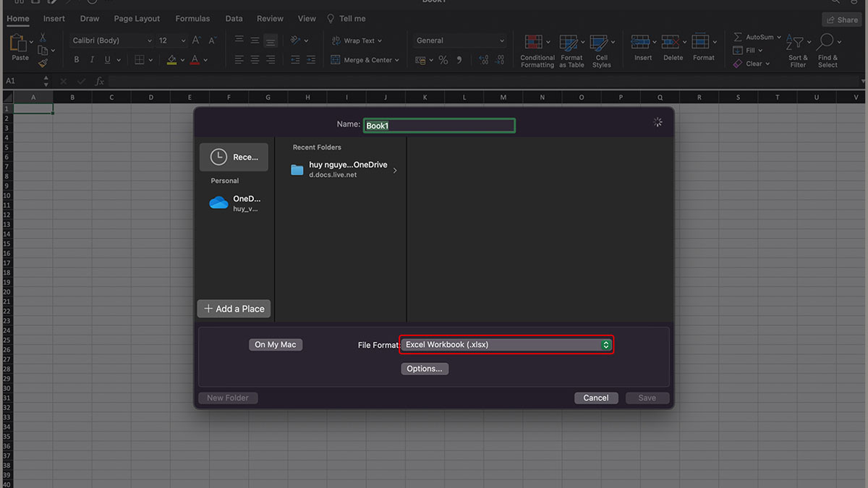Select the Format Painter brush icon
The height and width of the screenshot is (488, 868).
point(43,63)
